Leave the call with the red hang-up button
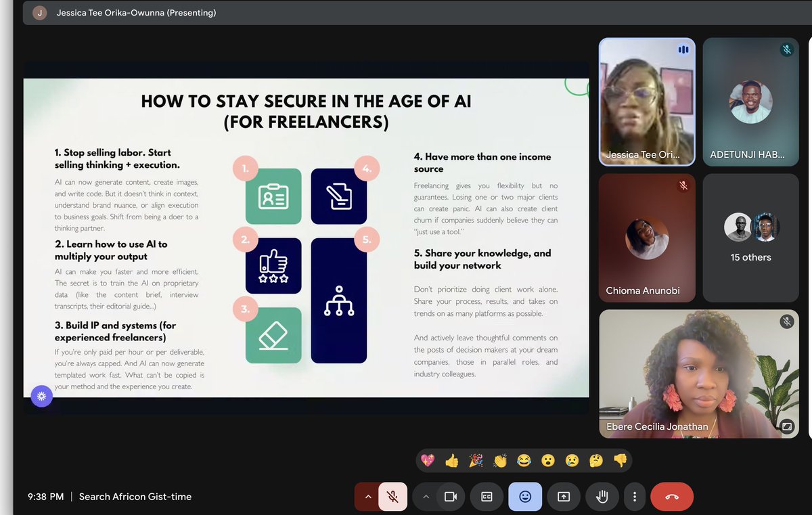812x515 pixels. (x=672, y=496)
